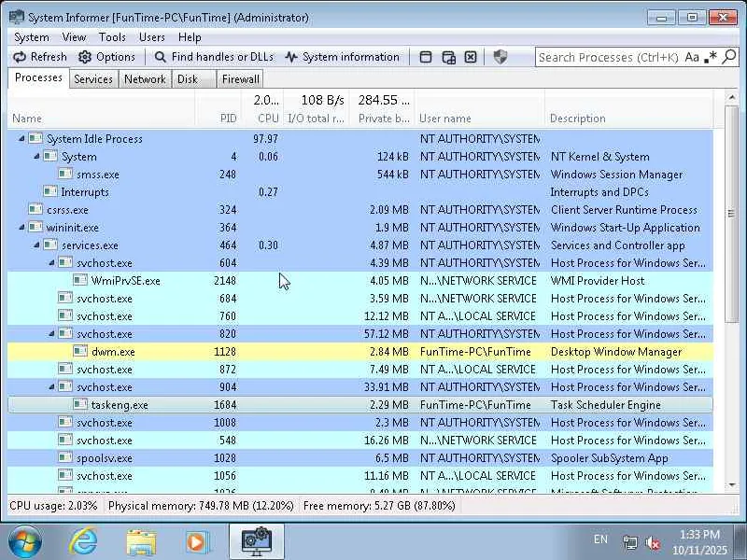
Task: Switch to the Firewall tab
Action: 241,79
